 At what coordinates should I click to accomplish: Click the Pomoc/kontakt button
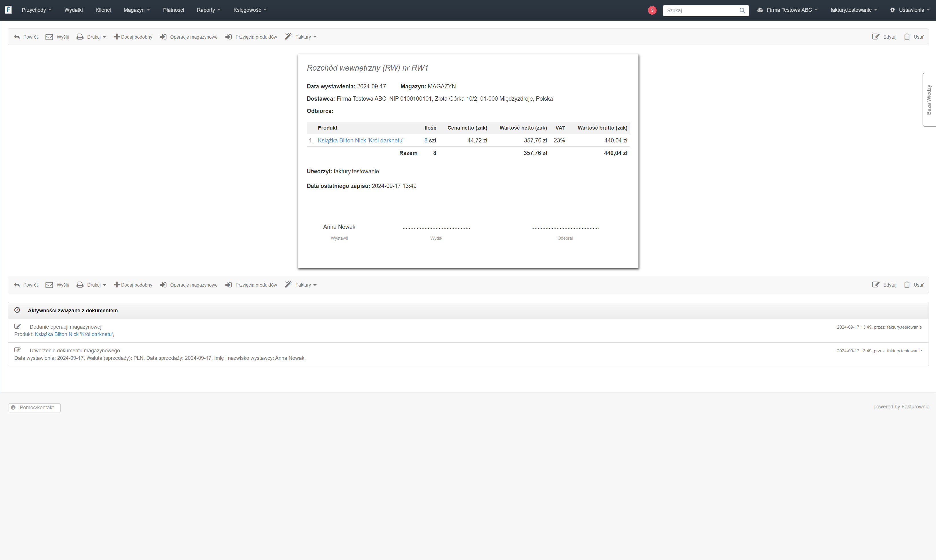34,408
